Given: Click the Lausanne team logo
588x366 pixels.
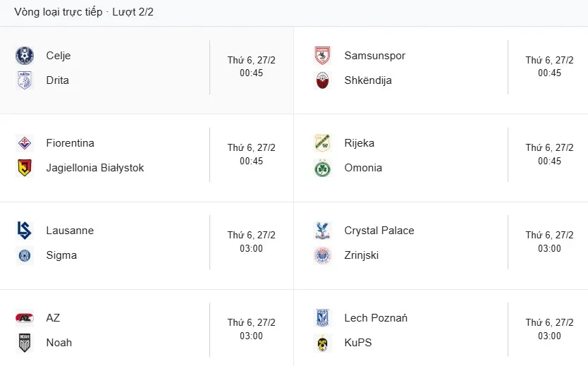Looking at the screenshot, I should point(25,231).
